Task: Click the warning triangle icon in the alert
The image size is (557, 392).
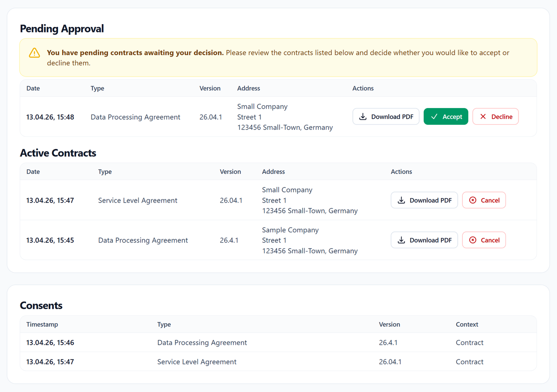Action: click(34, 53)
